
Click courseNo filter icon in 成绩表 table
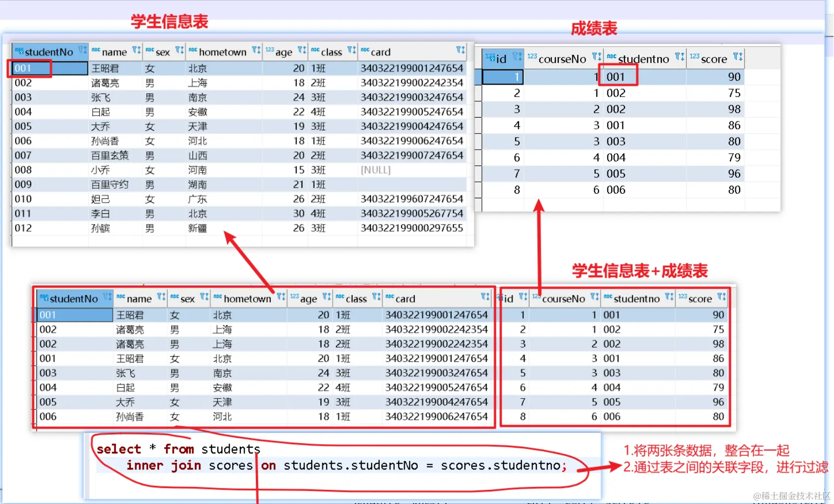596,56
